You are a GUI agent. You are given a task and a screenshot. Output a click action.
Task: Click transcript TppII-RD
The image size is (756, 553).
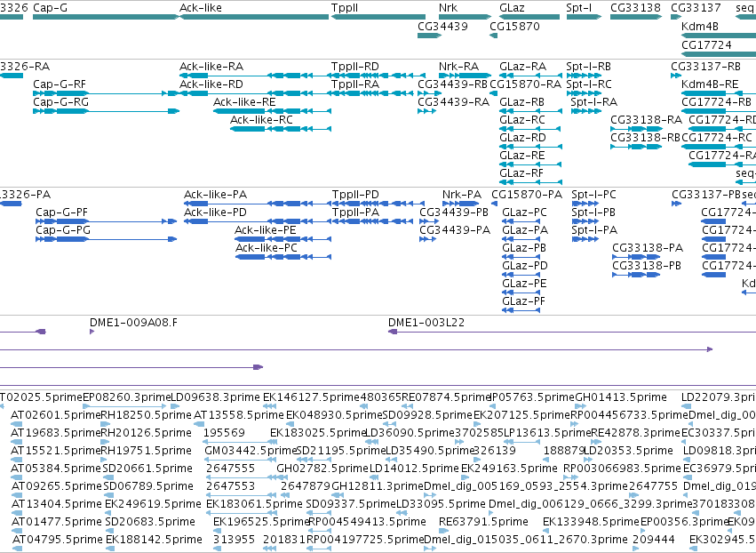[x=355, y=66]
